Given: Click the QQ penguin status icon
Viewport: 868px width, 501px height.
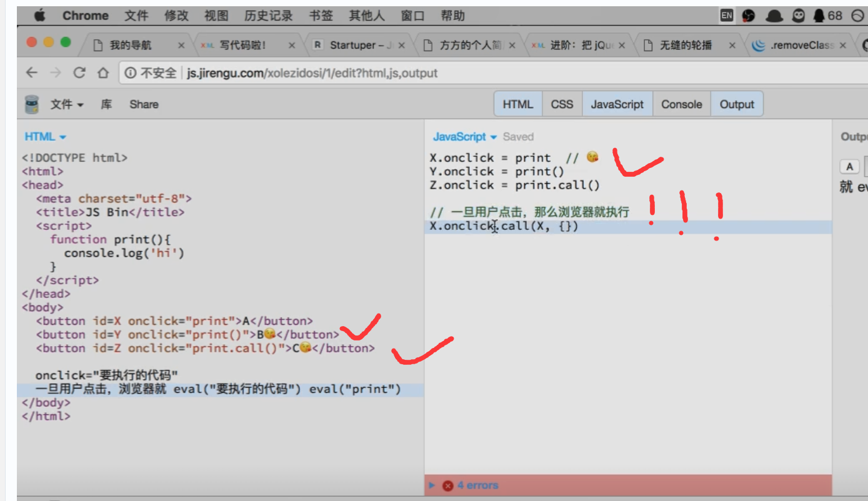Looking at the screenshot, I should tap(821, 16).
